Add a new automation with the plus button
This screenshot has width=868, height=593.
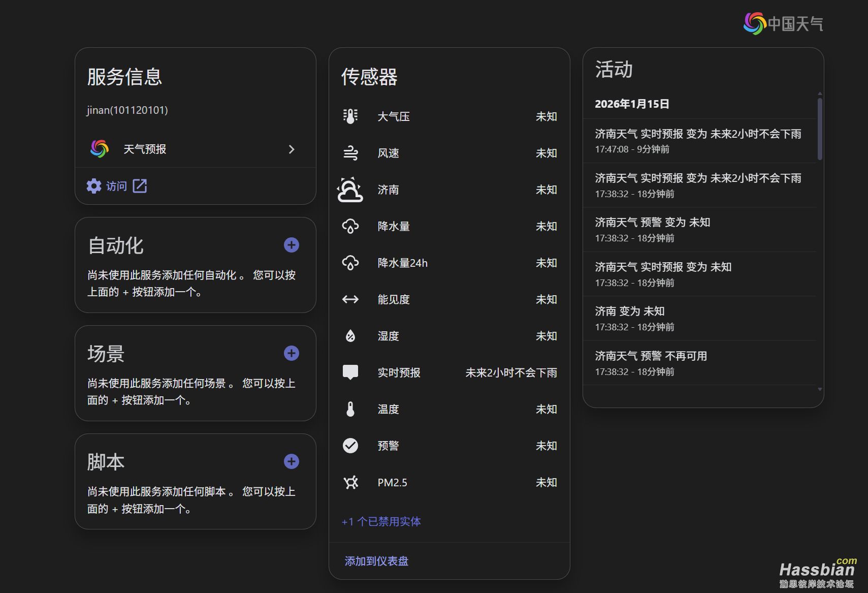tap(291, 245)
